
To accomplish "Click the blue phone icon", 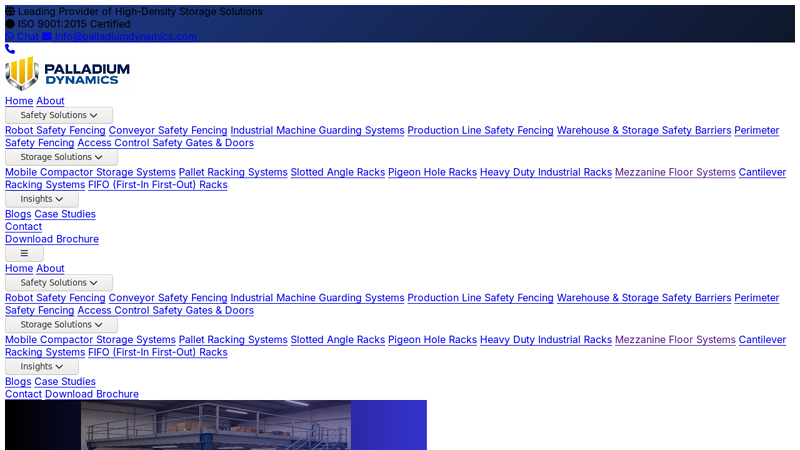I will pyautogui.click(x=10, y=49).
